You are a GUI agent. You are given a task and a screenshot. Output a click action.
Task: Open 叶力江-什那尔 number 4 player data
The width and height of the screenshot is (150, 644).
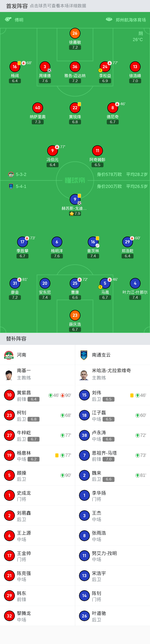[135, 283]
